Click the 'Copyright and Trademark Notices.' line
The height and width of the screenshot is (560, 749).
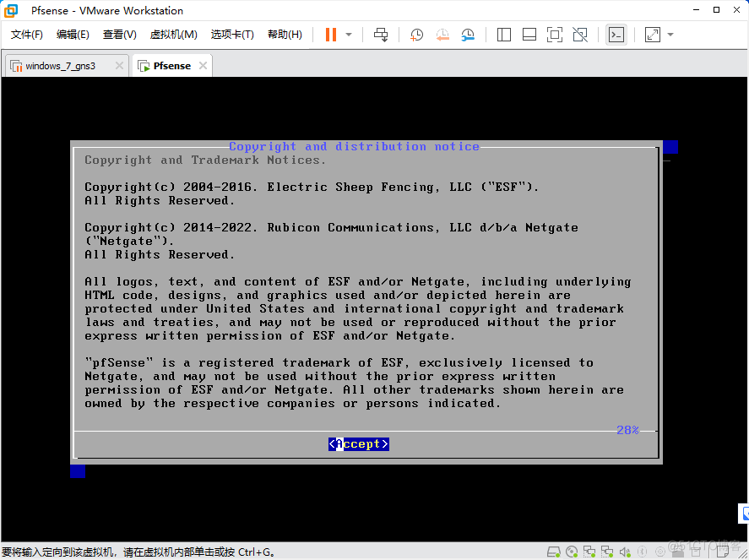coord(205,160)
